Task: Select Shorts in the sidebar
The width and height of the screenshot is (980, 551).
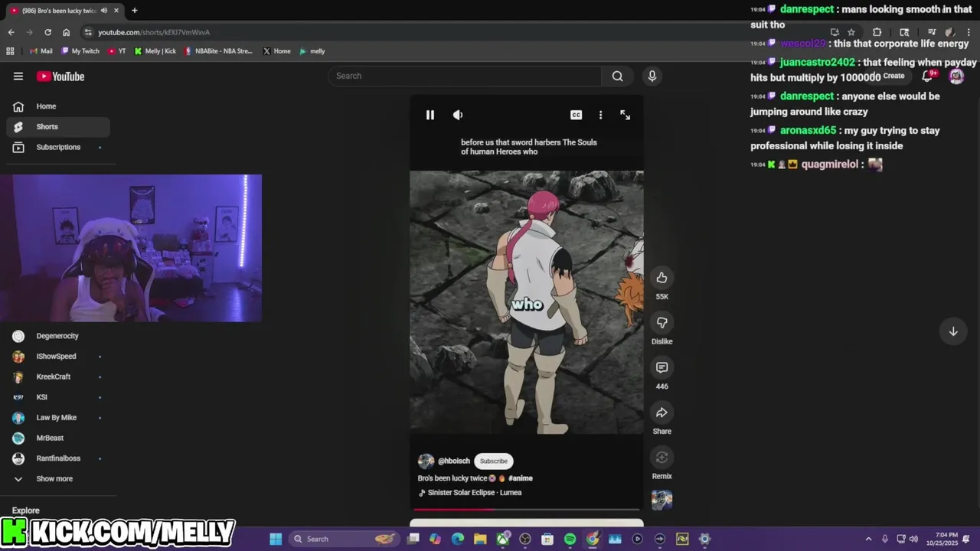Action: coord(58,127)
